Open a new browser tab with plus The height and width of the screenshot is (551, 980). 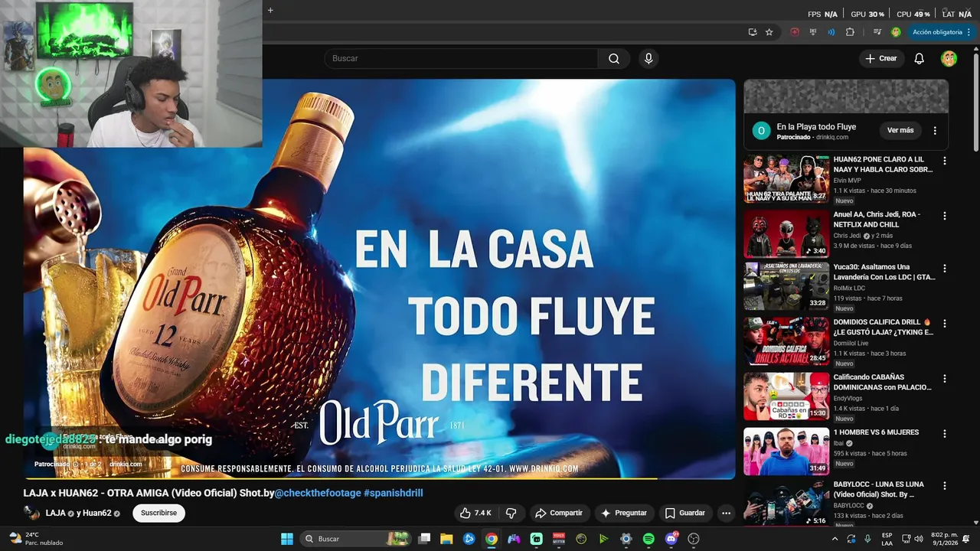270,10
